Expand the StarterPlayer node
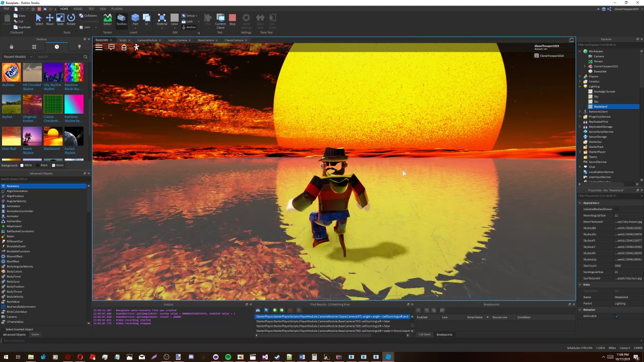The image size is (644, 362). 580,152
